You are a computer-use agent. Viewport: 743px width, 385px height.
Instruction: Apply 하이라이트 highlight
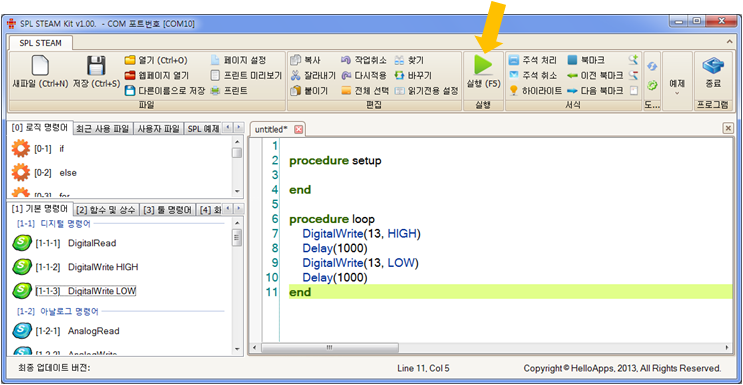pos(535,90)
